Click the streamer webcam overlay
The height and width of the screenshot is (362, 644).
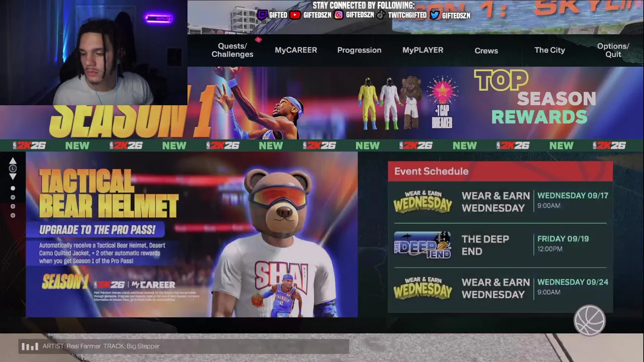pos(94,52)
